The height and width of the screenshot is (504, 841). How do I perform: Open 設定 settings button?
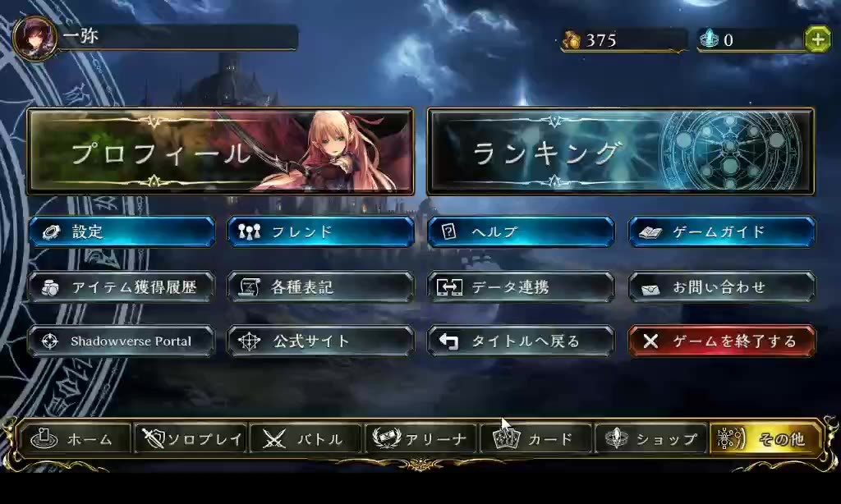[x=122, y=231]
